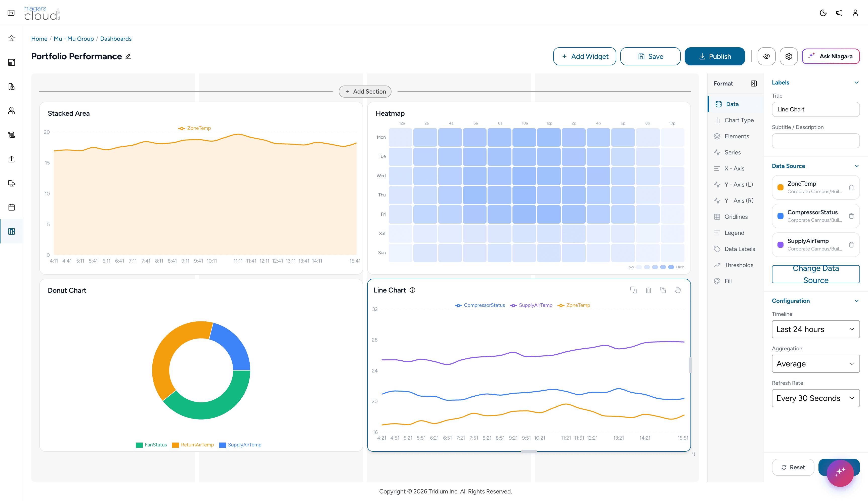Image resolution: width=868 pixels, height=501 pixels.
Task: Open the floating AI sparkle assistant button
Action: tap(840, 473)
